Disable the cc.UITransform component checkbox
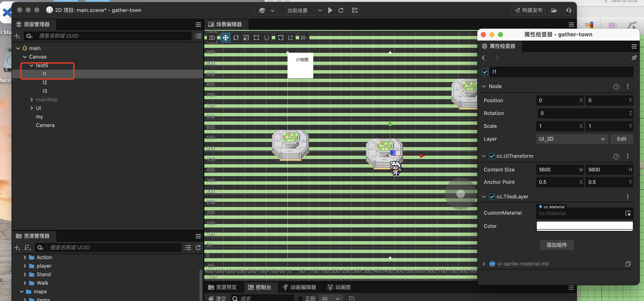The image size is (644, 301). coord(491,156)
